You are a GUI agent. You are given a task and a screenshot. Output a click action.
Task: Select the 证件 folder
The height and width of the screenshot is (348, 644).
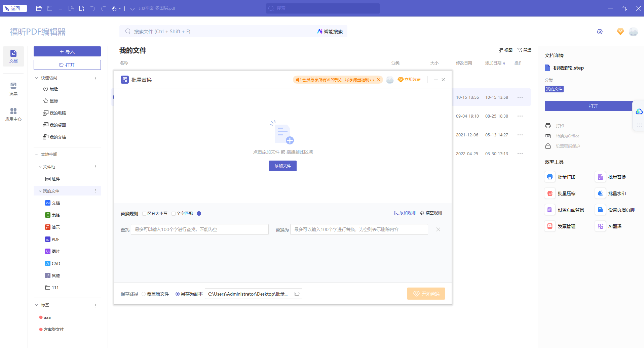click(x=53, y=179)
